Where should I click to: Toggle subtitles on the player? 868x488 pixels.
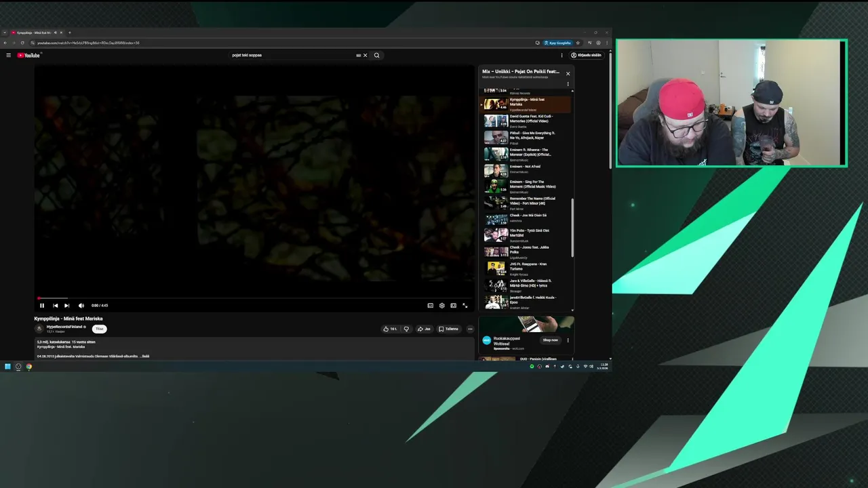pos(430,305)
